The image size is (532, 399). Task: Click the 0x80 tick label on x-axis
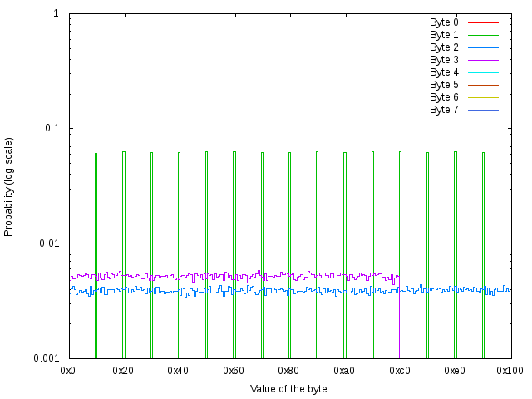click(288, 370)
